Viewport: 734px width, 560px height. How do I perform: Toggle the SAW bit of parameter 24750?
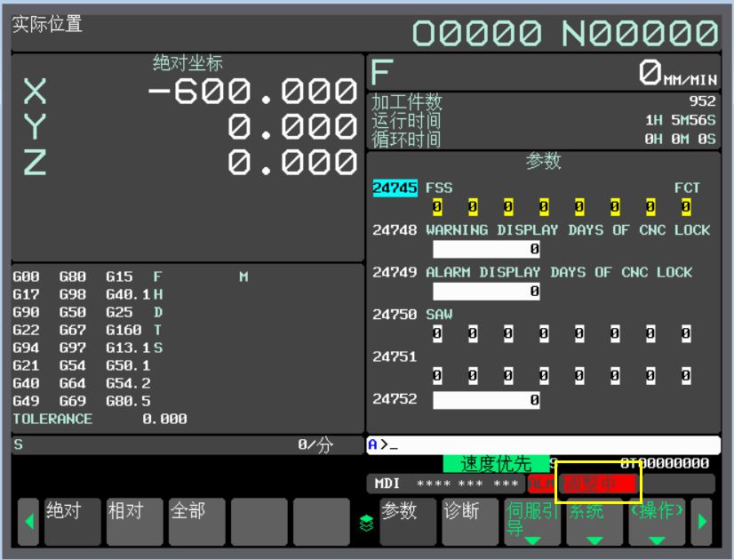437,334
